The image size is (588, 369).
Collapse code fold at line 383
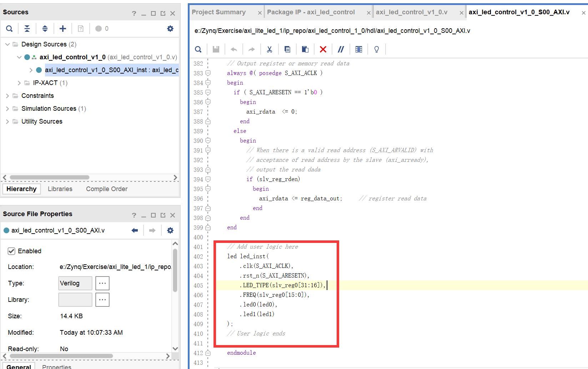208,73
